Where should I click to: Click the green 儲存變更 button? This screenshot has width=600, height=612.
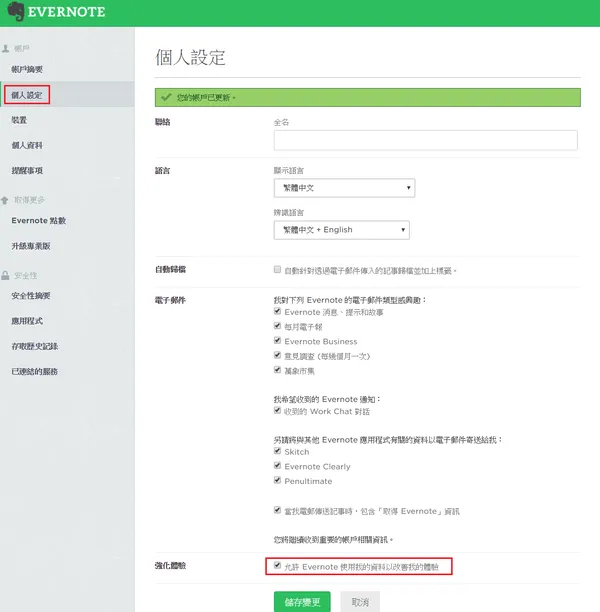click(x=302, y=602)
